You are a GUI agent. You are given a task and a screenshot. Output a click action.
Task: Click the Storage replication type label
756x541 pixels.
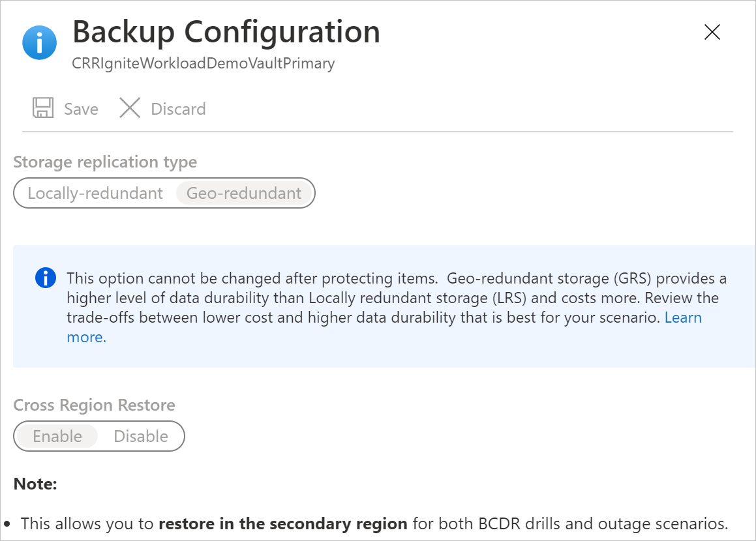[105, 162]
